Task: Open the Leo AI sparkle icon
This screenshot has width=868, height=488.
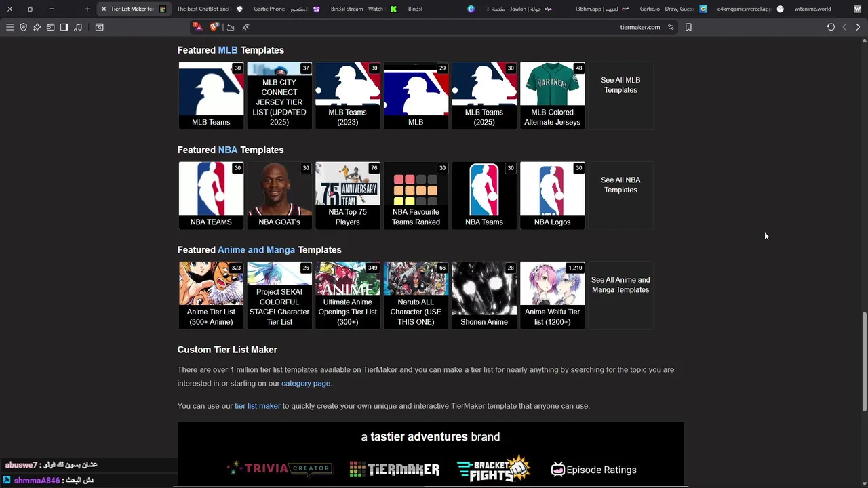Action: click(x=37, y=27)
